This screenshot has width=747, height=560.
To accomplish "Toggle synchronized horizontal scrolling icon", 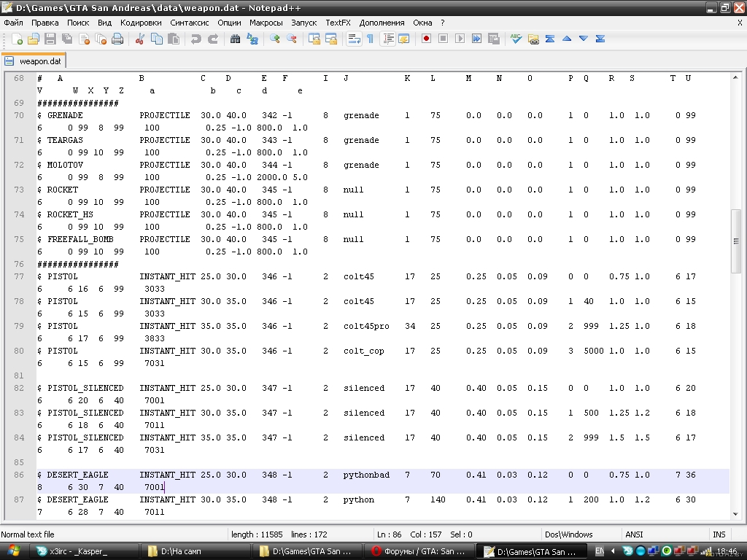I will (331, 39).
